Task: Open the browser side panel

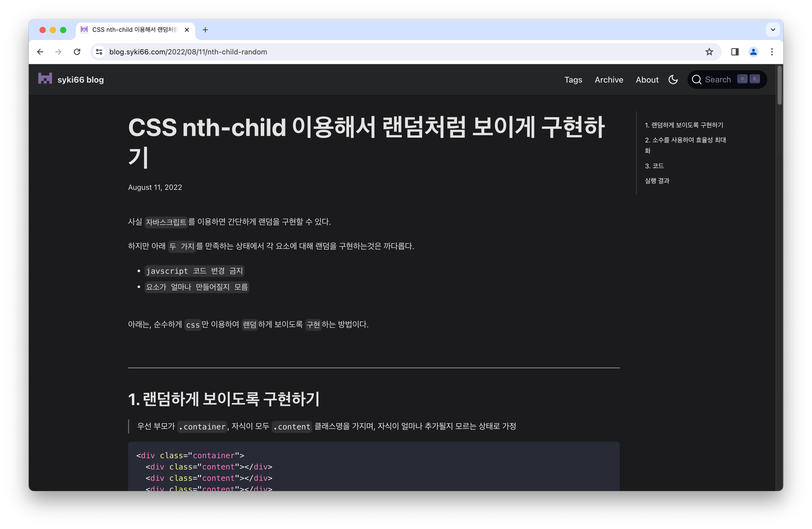Action: (734, 52)
